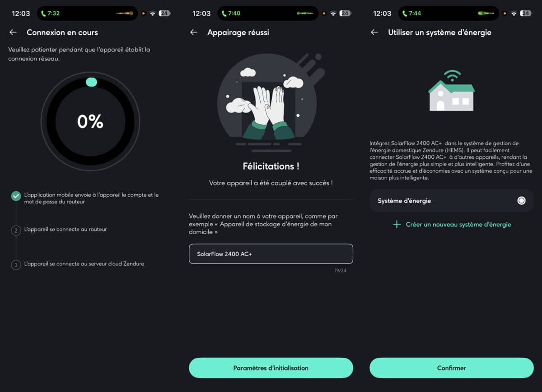Tap step 2 circle, L'appareil se connecte au routeur
The image size is (542, 392).
[x=16, y=229]
